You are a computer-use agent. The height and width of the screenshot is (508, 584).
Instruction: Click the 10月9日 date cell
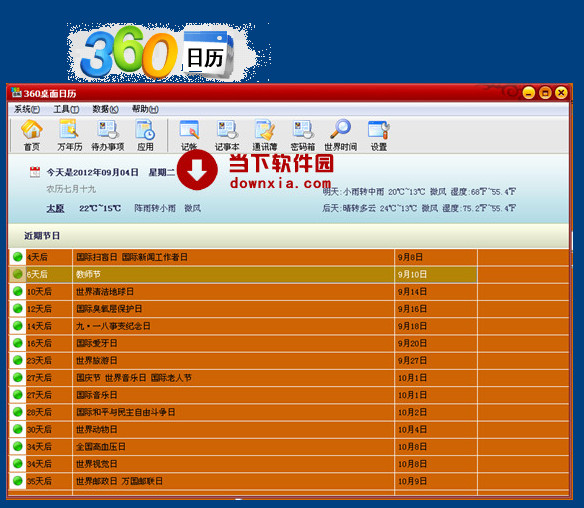tap(436, 481)
